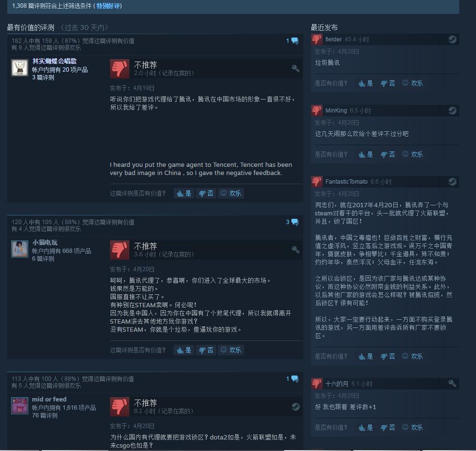Vote 是 on FantasticTomato's review

click(365, 356)
